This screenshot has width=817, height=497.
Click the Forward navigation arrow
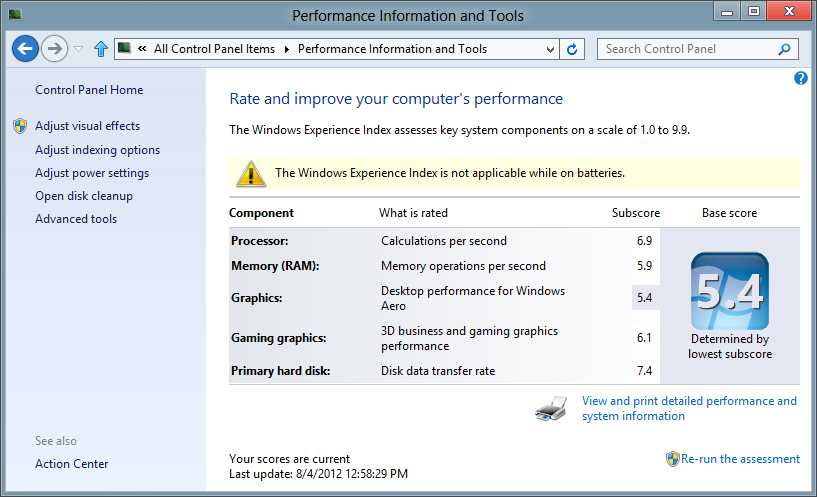[x=54, y=49]
